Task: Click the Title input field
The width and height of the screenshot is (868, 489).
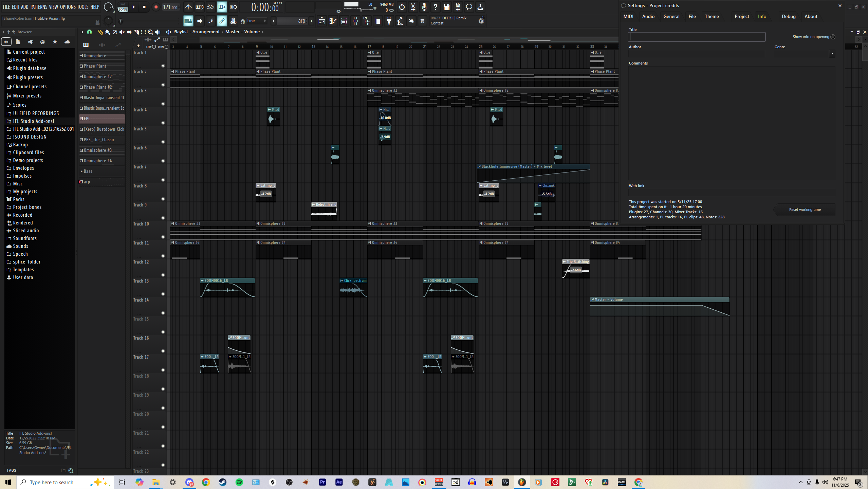Action: click(x=697, y=37)
